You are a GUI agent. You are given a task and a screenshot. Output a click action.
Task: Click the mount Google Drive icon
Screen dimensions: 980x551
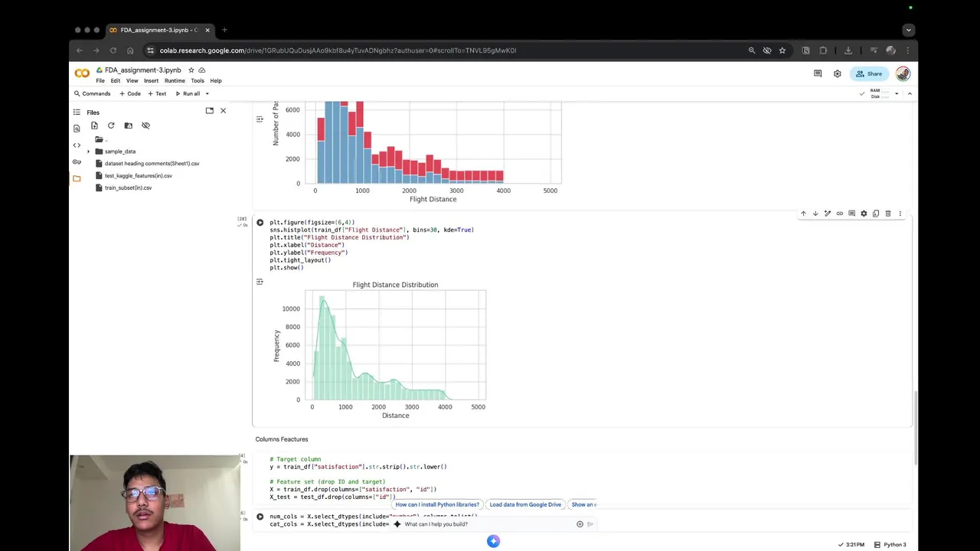[x=129, y=126]
